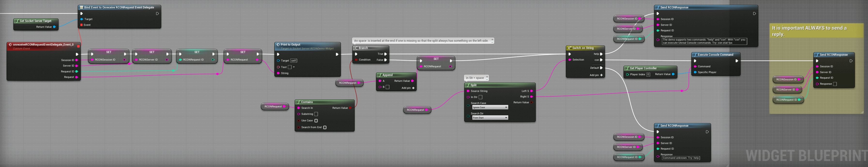Open the Search Dir 'From Start' dropdown
Image resolution: width=868 pixels, height=167 pixels.
click(x=490, y=118)
